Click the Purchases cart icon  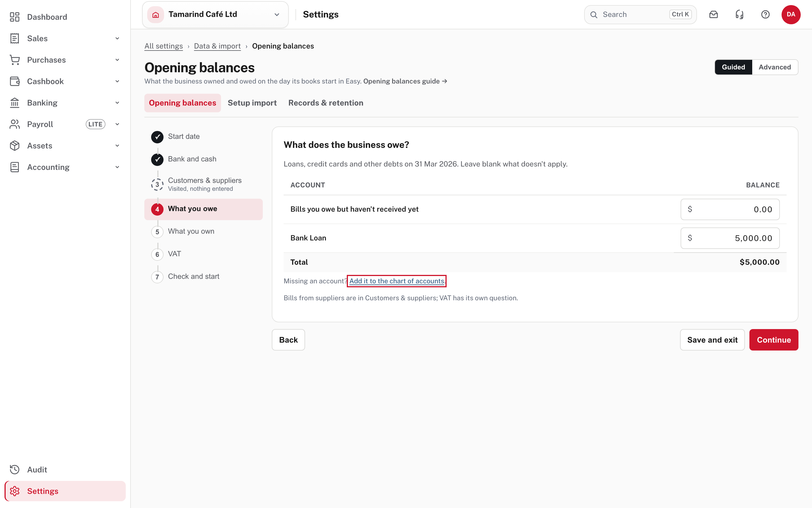click(14, 60)
